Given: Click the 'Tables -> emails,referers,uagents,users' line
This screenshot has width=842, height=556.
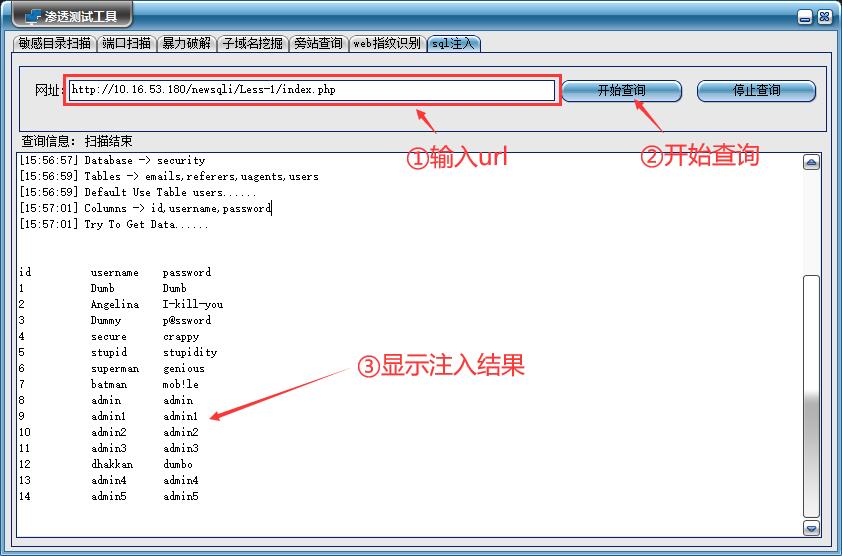Looking at the screenshot, I should coord(169,176).
